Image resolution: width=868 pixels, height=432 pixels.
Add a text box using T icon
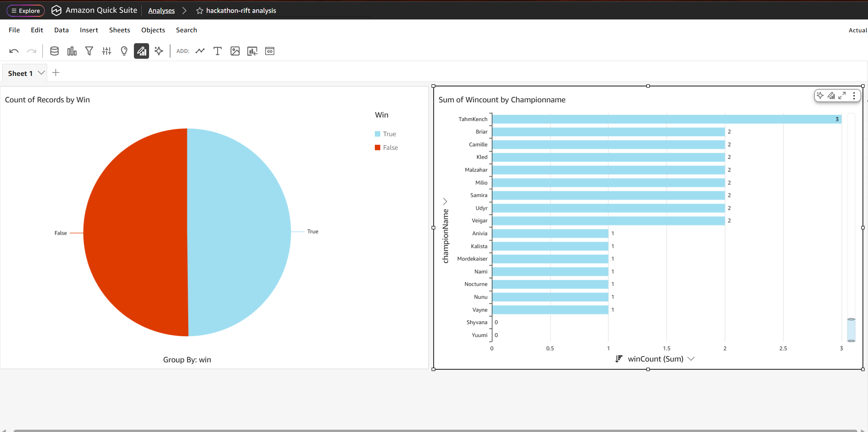pos(218,51)
